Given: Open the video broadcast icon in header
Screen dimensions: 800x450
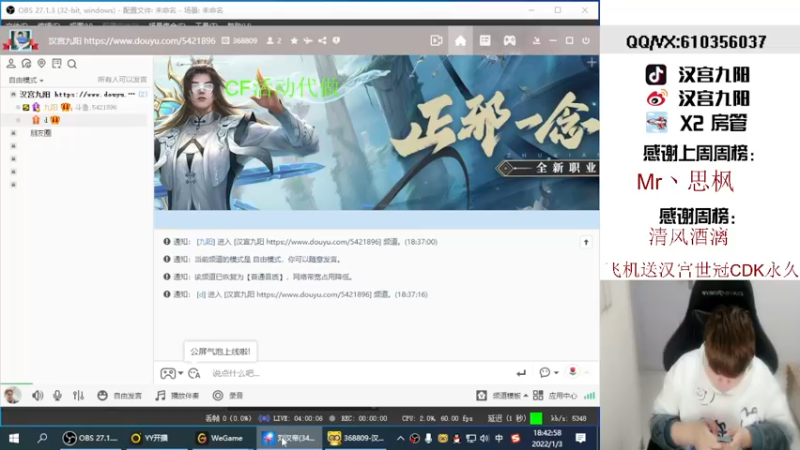Looking at the screenshot, I should pos(436,41).
